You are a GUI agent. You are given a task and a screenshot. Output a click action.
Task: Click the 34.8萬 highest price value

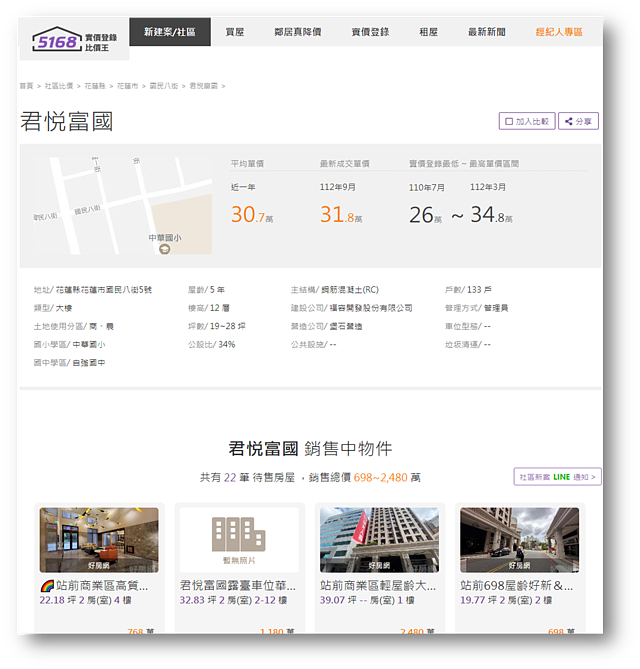pyautogui.click(x=492, y=214)
